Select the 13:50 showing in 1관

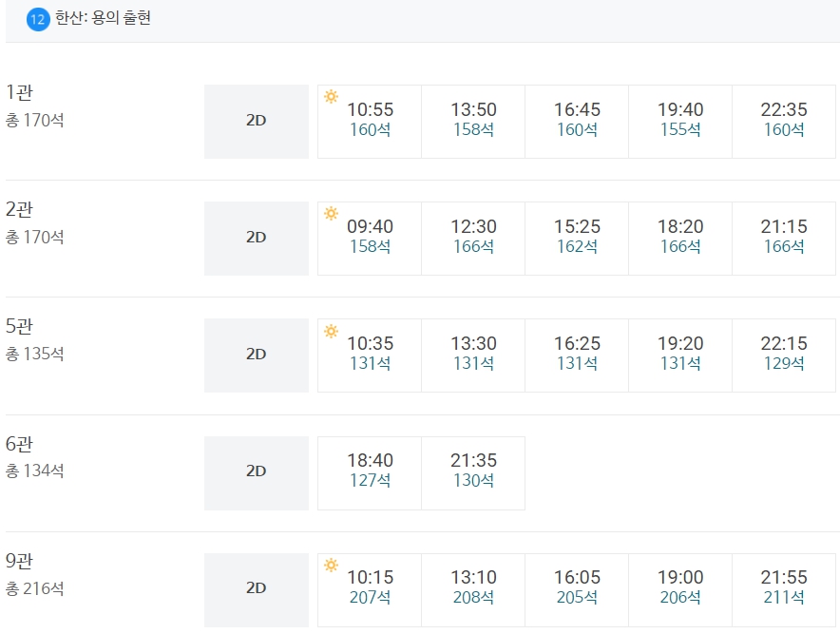coord(473,121)
